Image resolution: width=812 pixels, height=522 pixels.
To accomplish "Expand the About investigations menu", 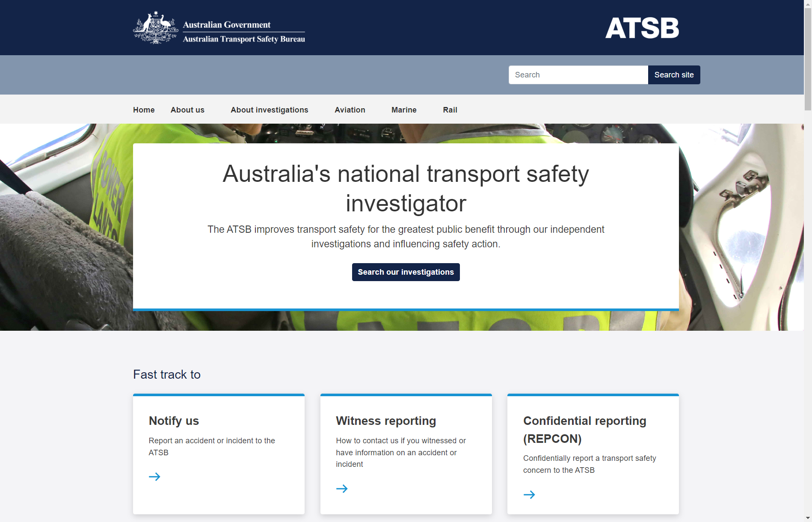I will (x=270, y=110).
